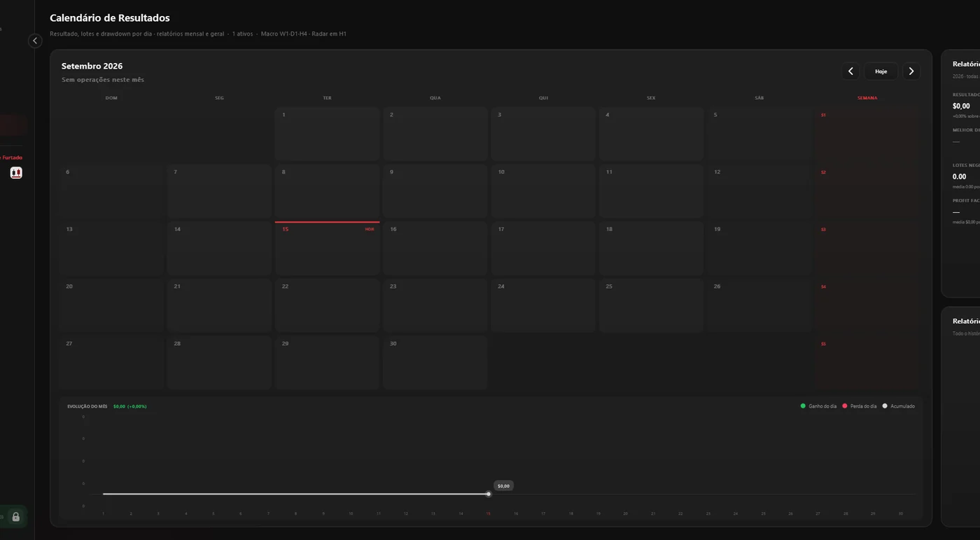The image size is (980, 540).
Task: Click the $0,00 chart data point
Action: coord(489,494)
